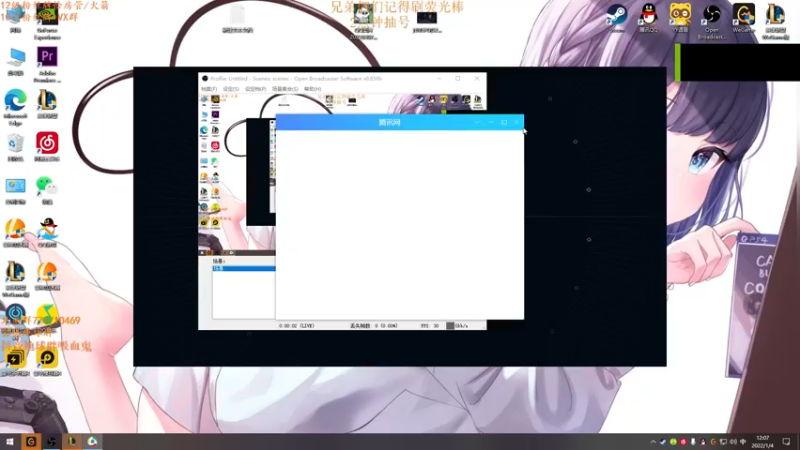This screenshot has width=800, height=450.
Task: Minimize the 腾讯网 popup window
Action: [491, 122]
